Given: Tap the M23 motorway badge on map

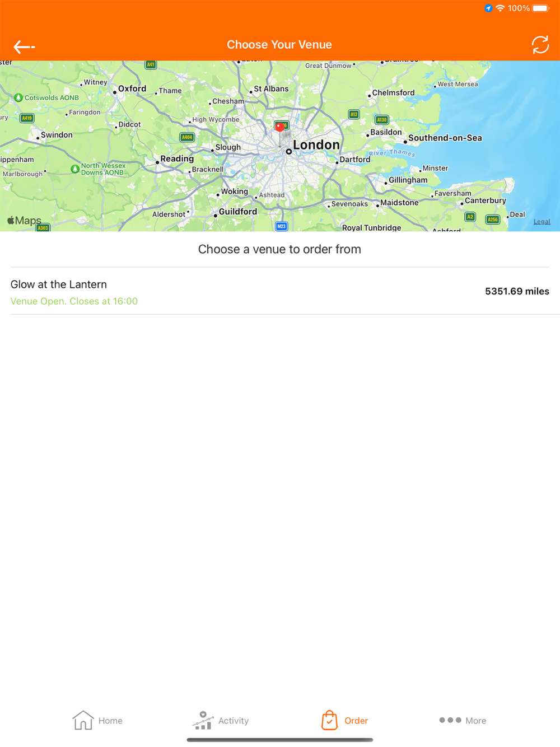Looking at the screenshot, I should 282,226.
